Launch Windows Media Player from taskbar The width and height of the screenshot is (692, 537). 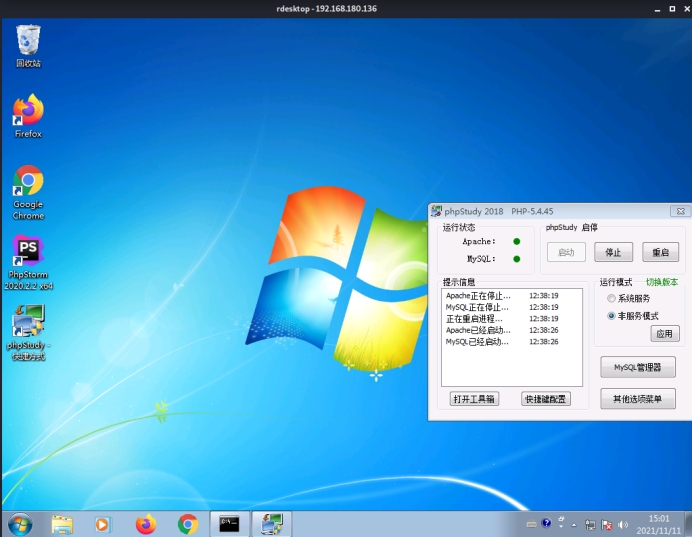click(x=102, y=525)
